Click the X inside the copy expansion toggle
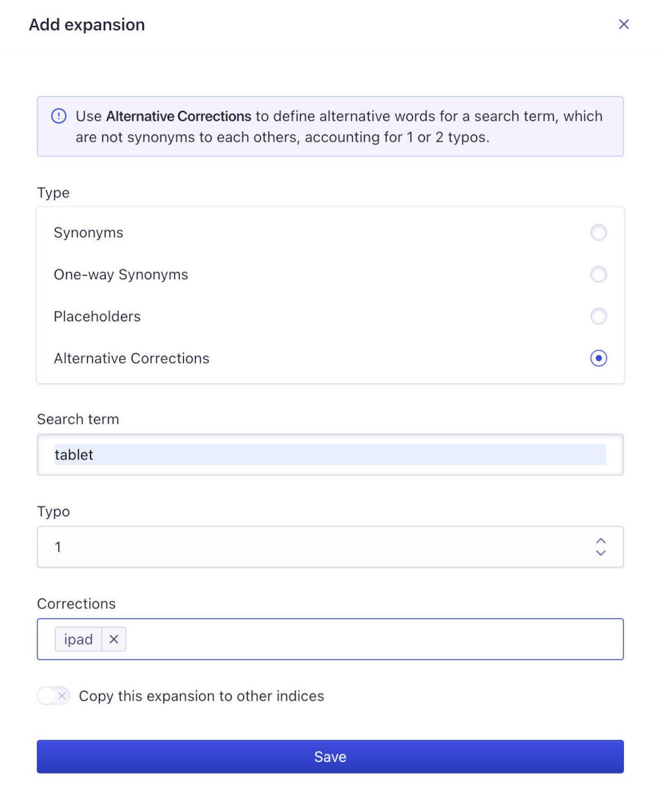662x812 pixels. click(x=62, y=696)
